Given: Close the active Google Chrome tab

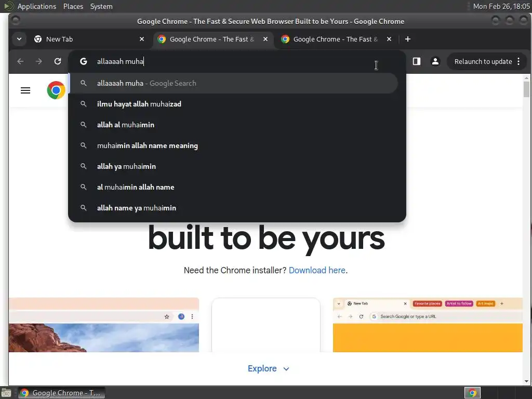Looking at the screenshot, I should pos(265,39).
